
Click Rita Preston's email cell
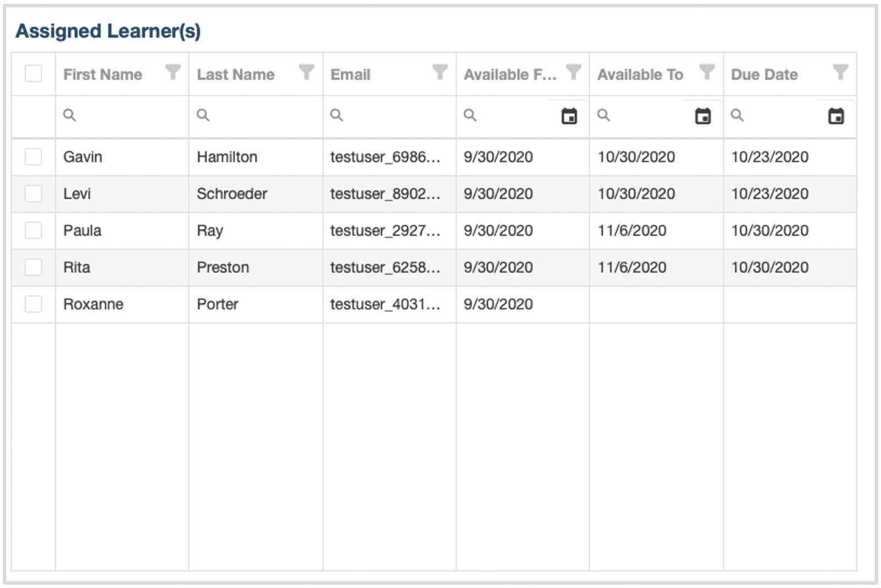pyautogui.click(x=385, y=268)
